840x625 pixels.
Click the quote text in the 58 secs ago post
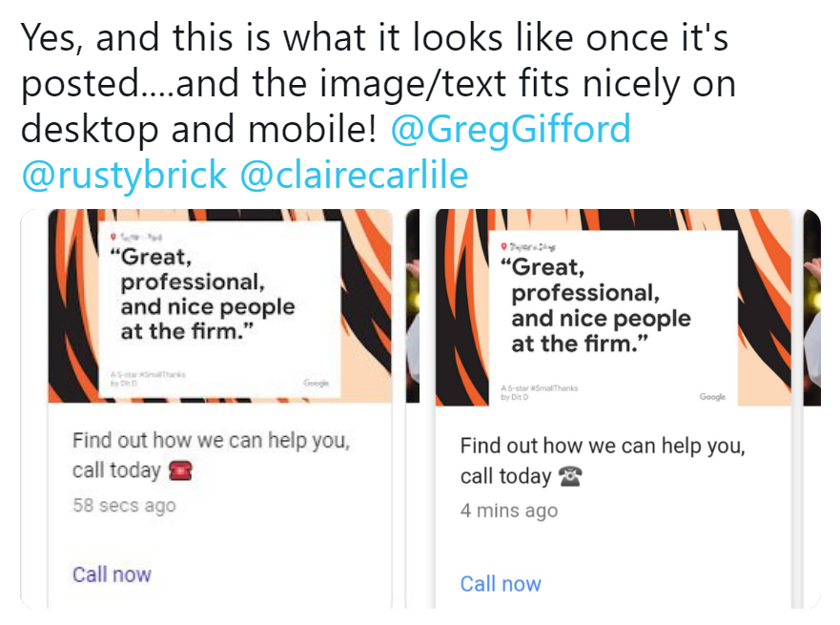pos(207,294)
